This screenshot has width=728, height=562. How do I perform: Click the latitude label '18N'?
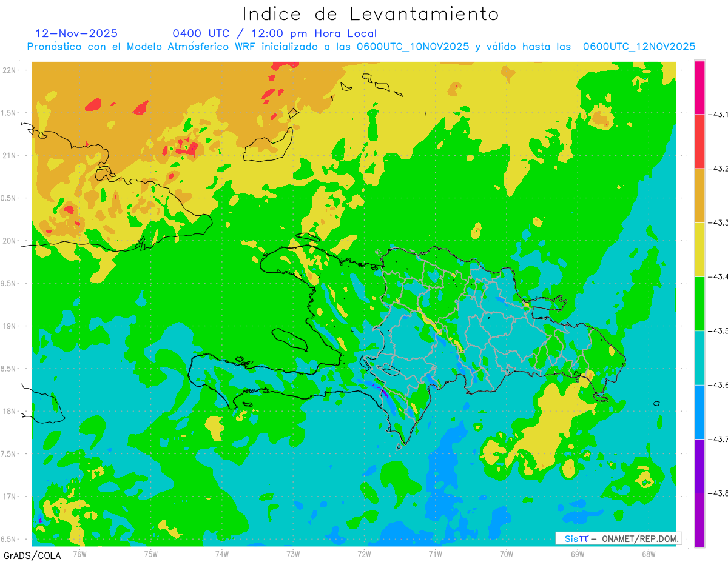[x=10, y=411]
